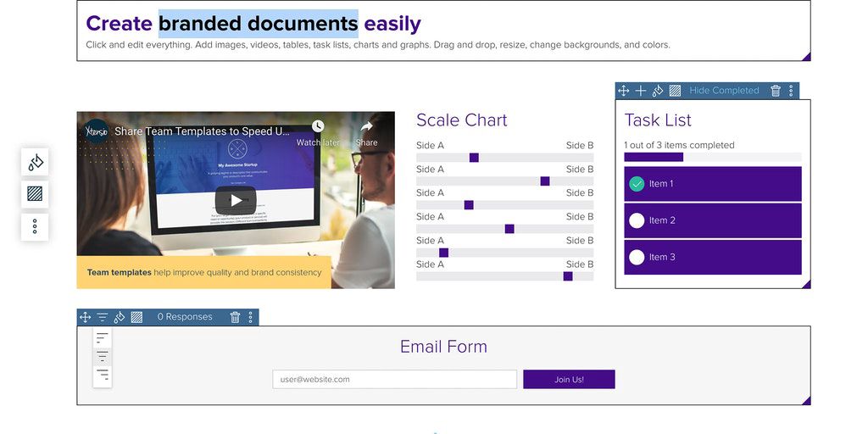Image resolution: width=868 pixels, height=434 pixels.
Task: Click second Scale Chart slider marker
Action: [545, 181]
